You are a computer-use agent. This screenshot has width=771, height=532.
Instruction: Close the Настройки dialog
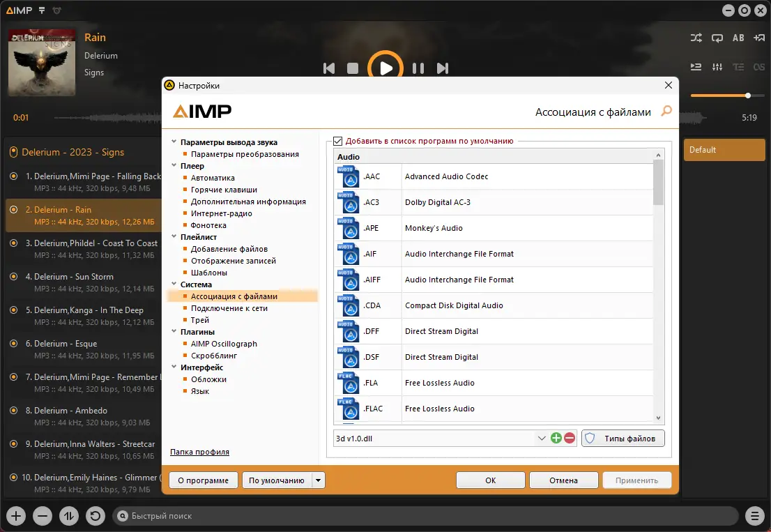coord(669,85)
